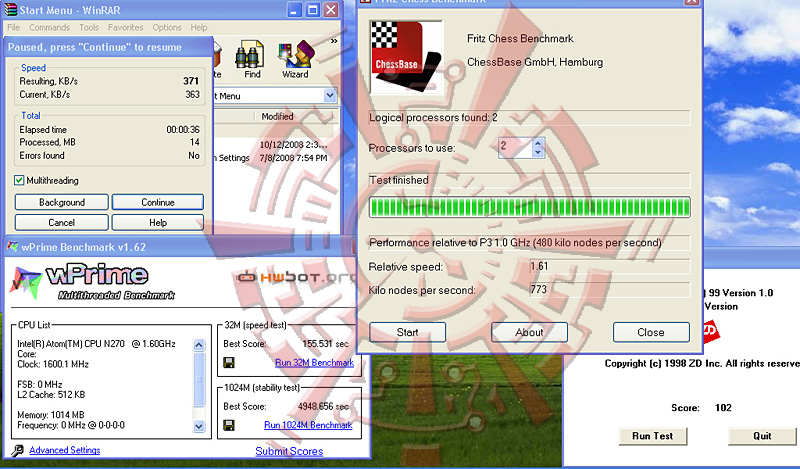Image resolution: width=800 pixels, height=469 pixels.
Task: Click the Intel Atom CPU N270 entry
Action: point(96,344)
